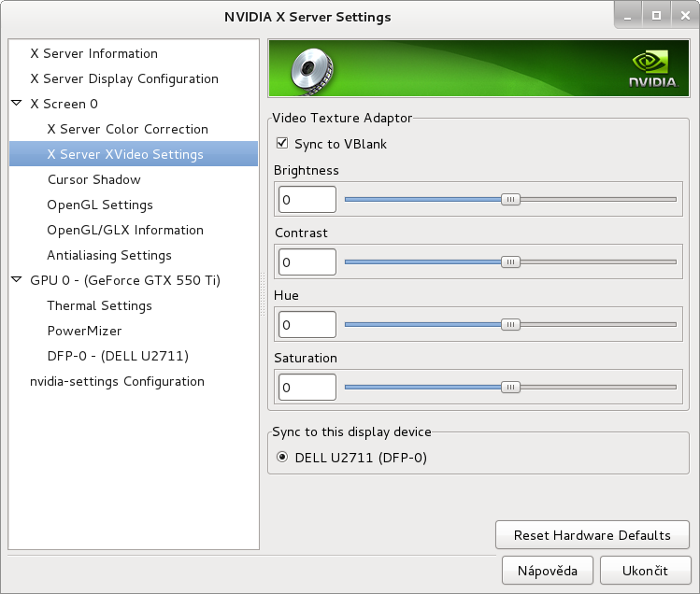Click the Nápověda help button
700x594 pixels.
click(548, 571)
